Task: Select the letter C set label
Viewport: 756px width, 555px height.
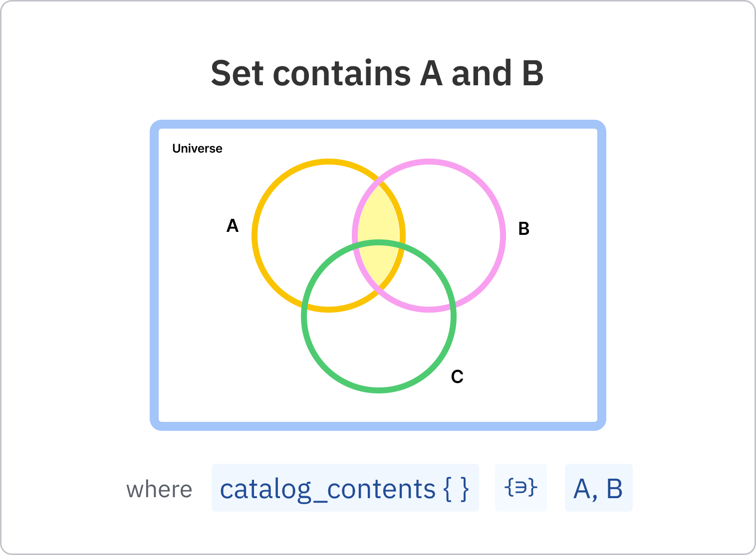Action: coord(457,376)
